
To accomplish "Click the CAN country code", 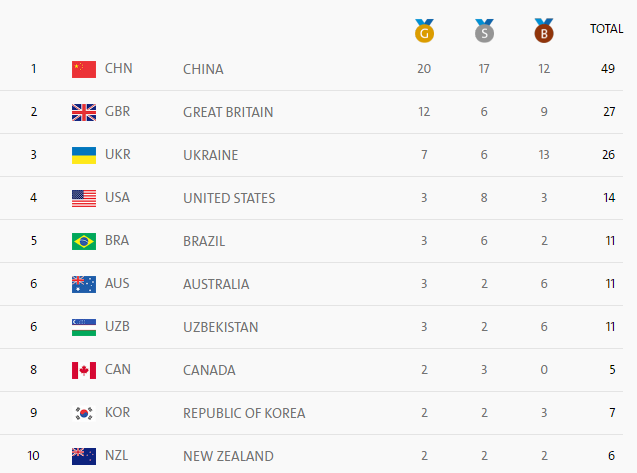I will click(x=117, y=370).
